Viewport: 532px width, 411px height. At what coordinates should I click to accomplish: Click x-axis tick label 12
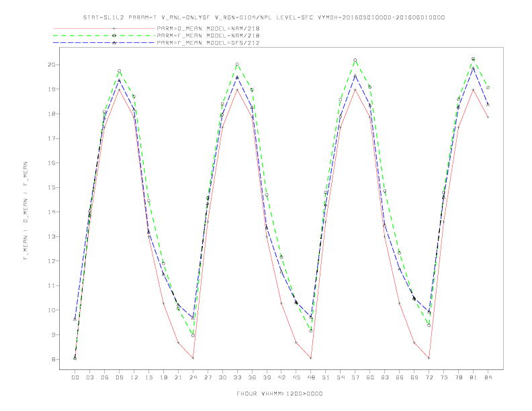click(134, 377)
